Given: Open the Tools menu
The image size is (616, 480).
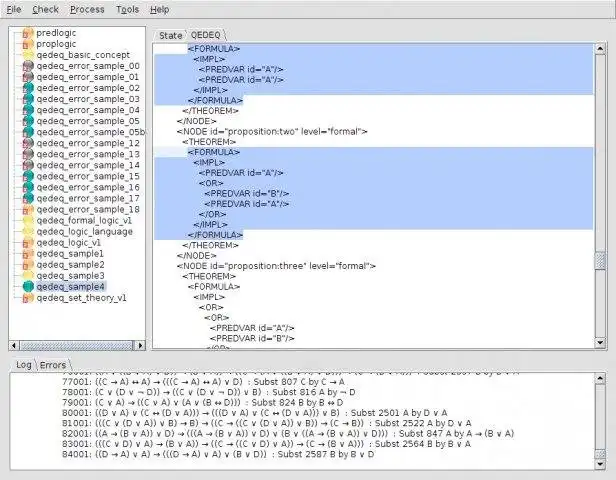Looking at the screenshot, I should 127,9.
